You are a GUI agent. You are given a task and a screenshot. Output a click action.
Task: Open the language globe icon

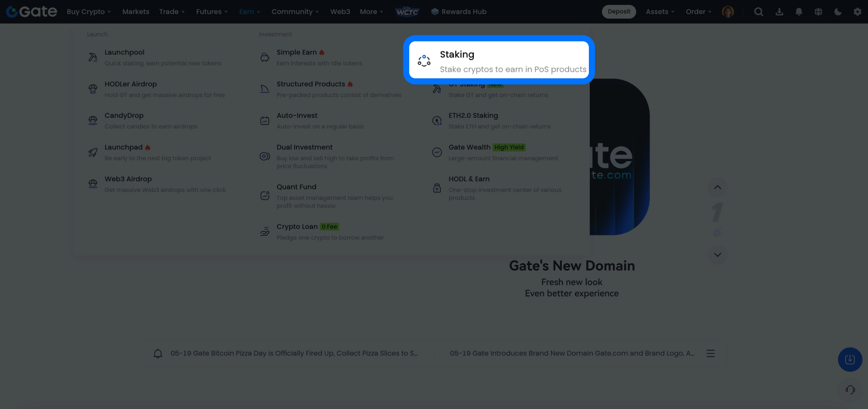tap(818, 11)
